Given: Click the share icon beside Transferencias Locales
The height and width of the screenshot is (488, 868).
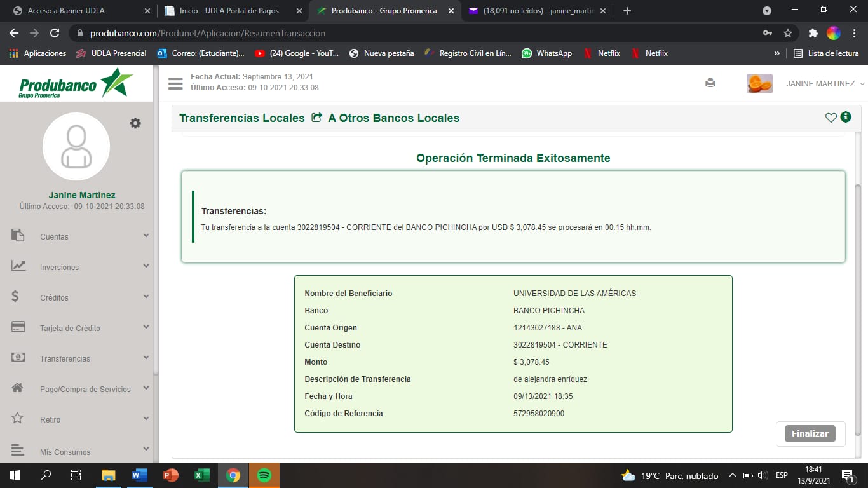Looking at the screenshot, I should [x=316, y=118].
